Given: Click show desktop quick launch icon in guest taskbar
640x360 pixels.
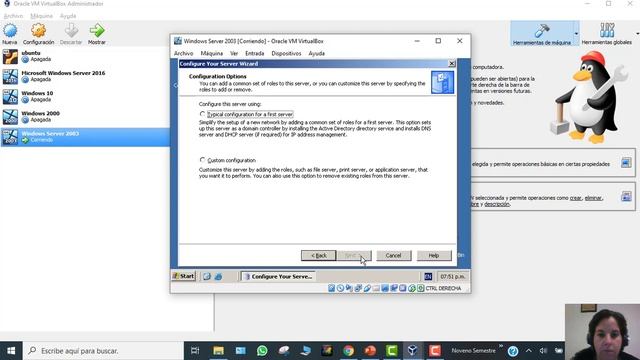Looking at the screenshot, I should point(207,276).
